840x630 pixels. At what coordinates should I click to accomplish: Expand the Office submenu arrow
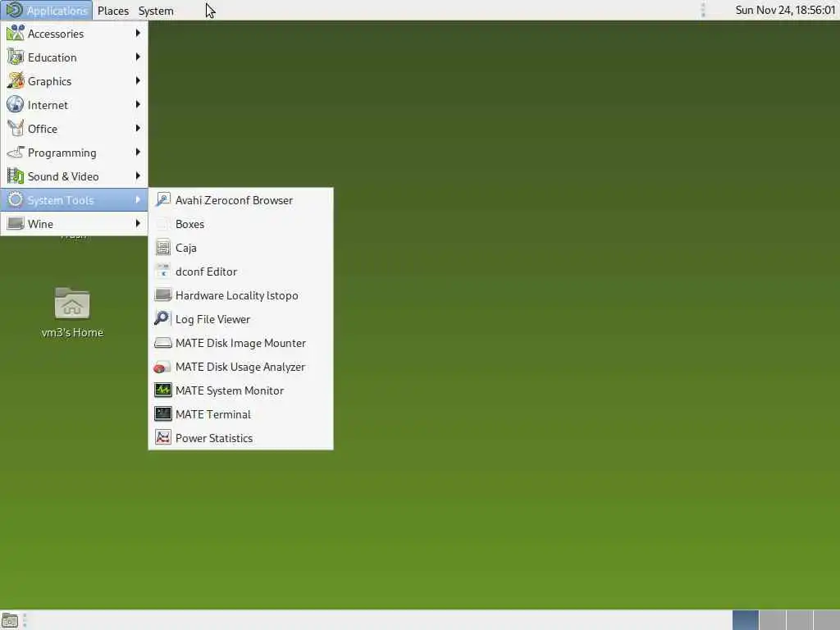coord(138,129)
